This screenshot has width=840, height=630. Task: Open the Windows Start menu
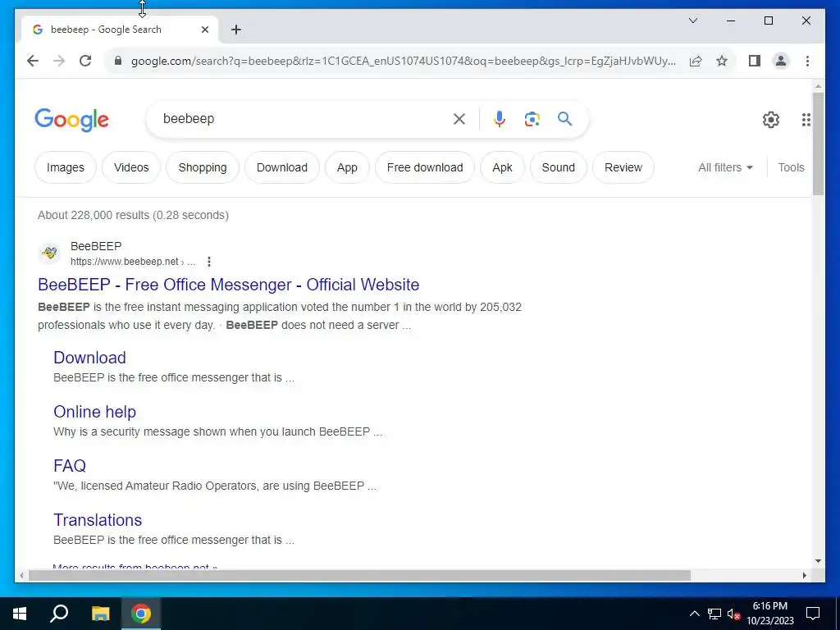coord(20,614)
